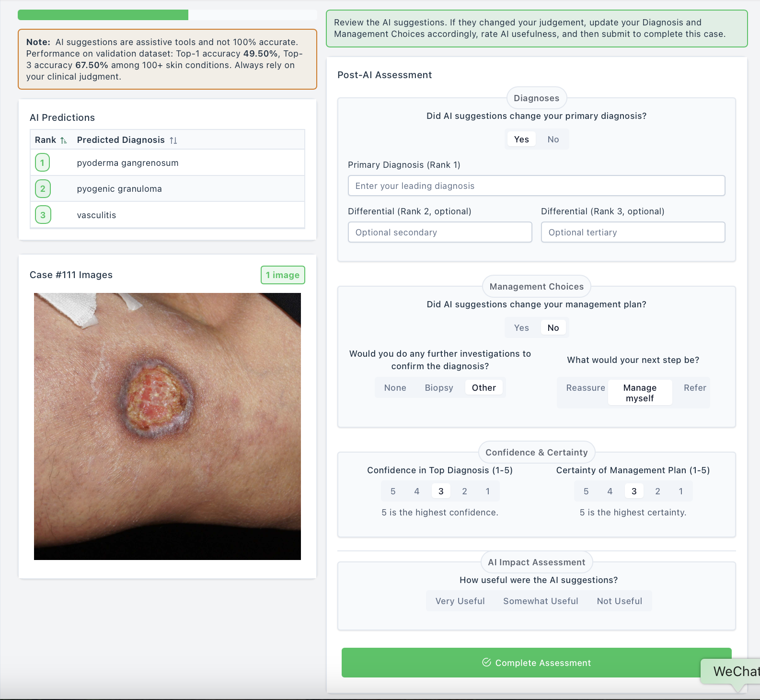The height and width of the screenshot is (700, 760).
Task: Choose Biopsy as further investigation
Action: [x=439, y=388]
